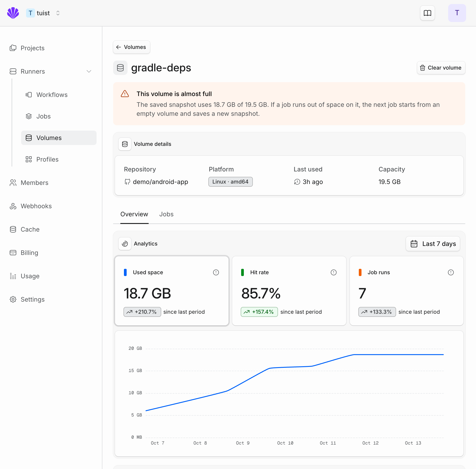Click Oct 13 on chart axis

coord(413,443)
